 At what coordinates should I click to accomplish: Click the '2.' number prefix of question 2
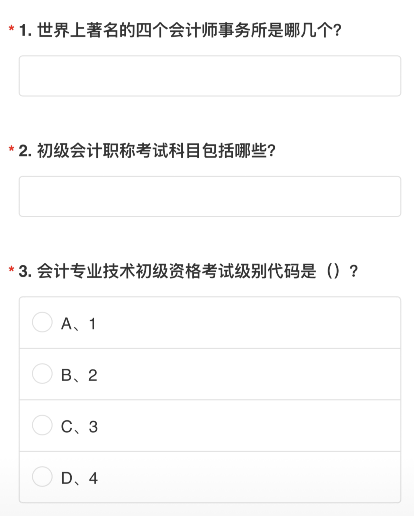click(25, 151)
